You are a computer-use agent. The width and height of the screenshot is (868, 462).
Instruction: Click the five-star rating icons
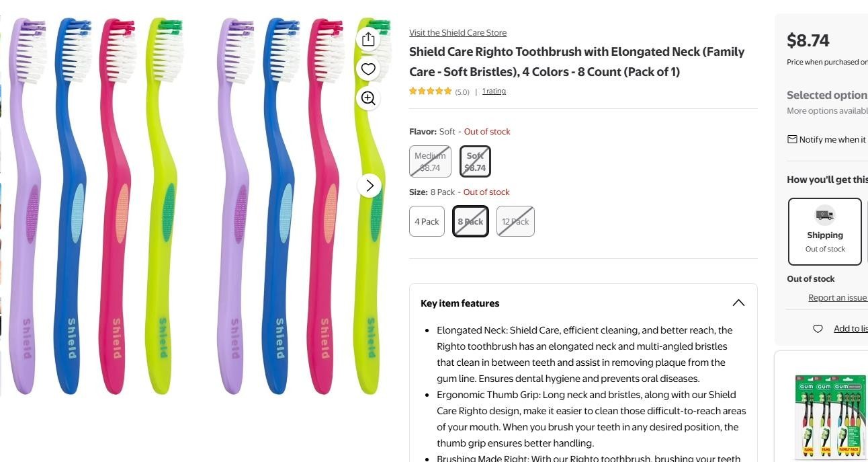tap(431, 91)
